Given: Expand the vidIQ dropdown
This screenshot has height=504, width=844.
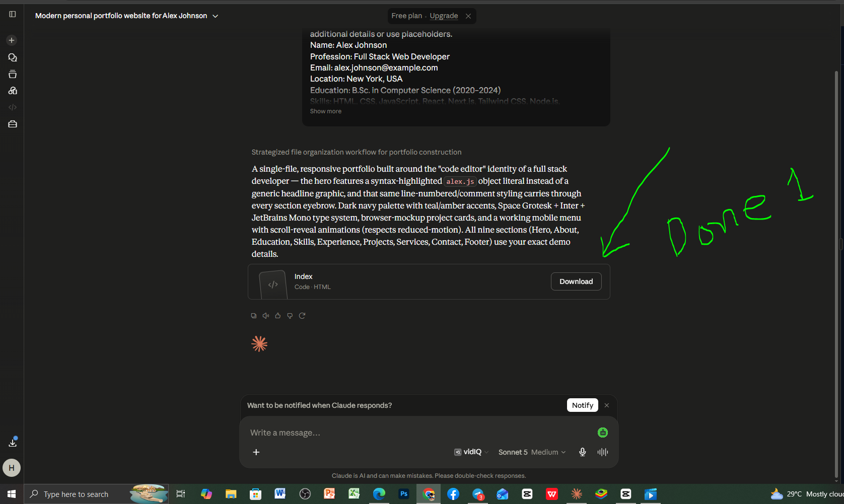Looking at the screenshot, I should pyautogui.click(x=471, y=452).
